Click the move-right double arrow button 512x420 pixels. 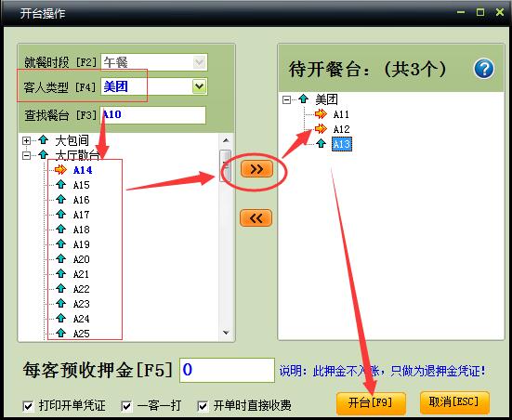256,169
